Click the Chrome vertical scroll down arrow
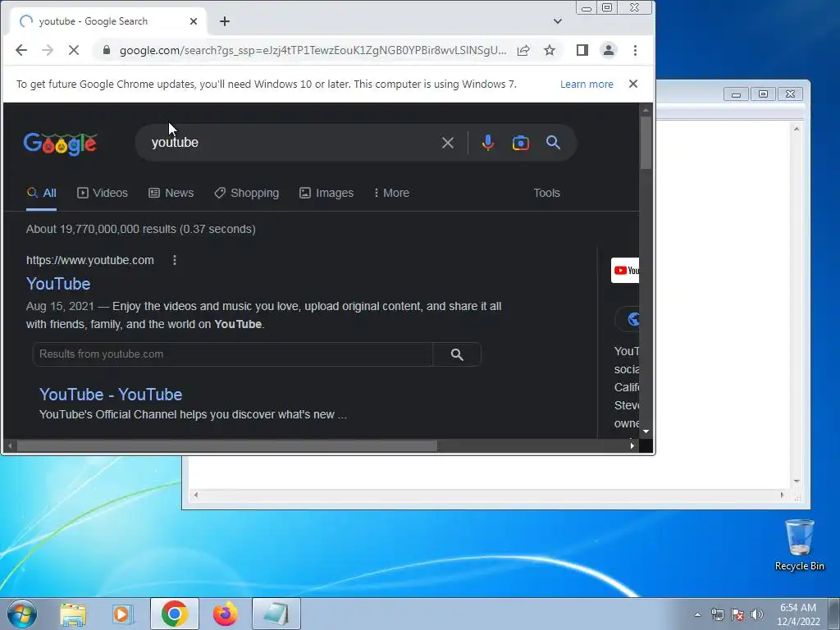 tap(646, 431)
